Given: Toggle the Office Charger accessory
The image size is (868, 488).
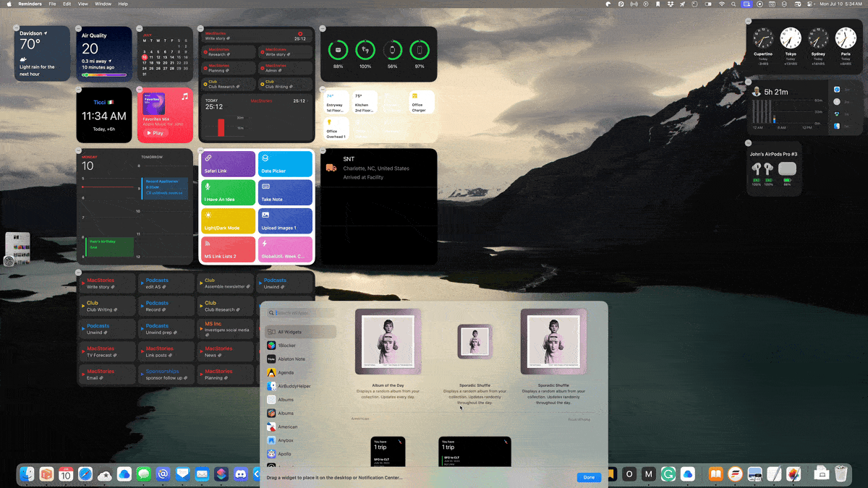Looking at the screenshot, I should point(421,102).
